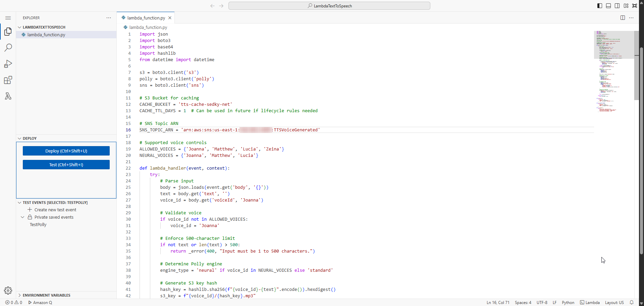Image resolution: width=644 pixels, height=306 pixels.
Task: Click the errors count in status bar
Action: click(x=9, y=302)
